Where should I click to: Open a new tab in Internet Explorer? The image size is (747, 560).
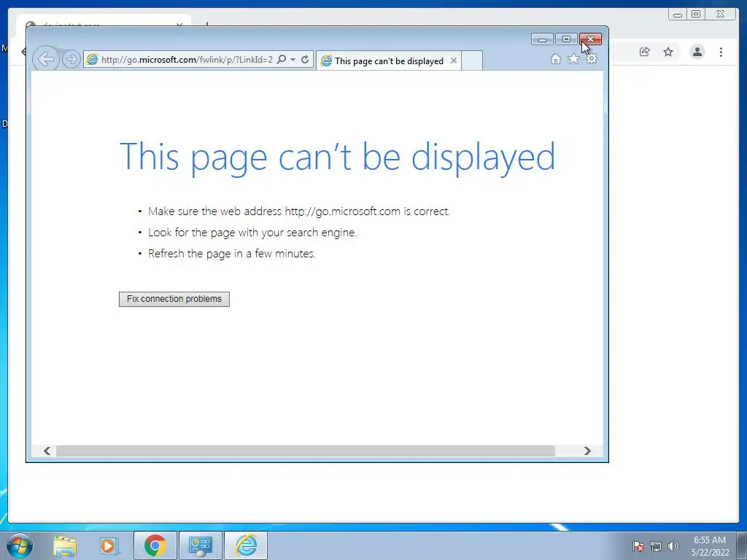pyautogui.click(x=472, y=61)
